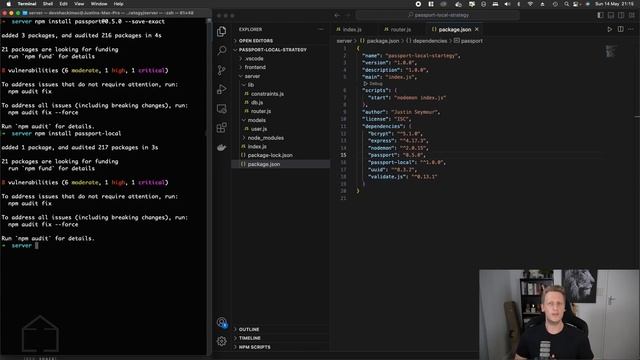The image size is (640, 360).
Task: Open the Terminal app menu
Action: 27,4
